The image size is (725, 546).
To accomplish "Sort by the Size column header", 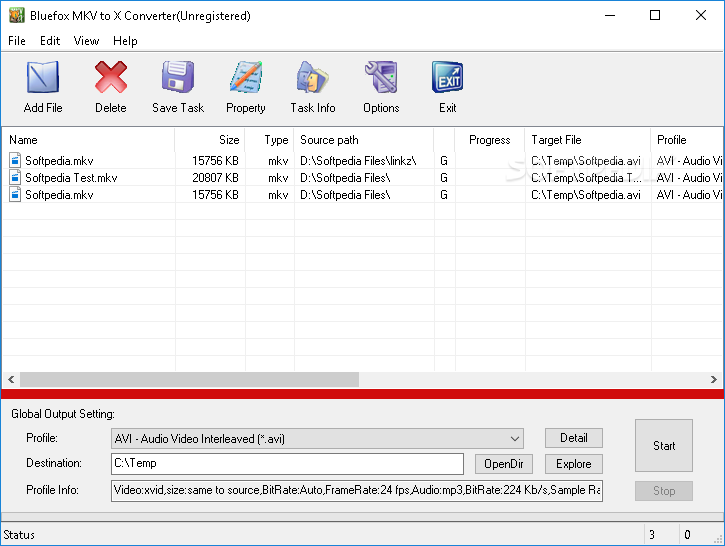I will (x=210, y=140).
